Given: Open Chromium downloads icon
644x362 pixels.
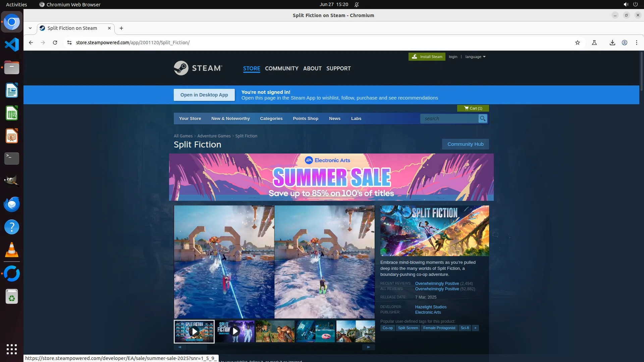Looking at the screenshot, I should point(612,43).
